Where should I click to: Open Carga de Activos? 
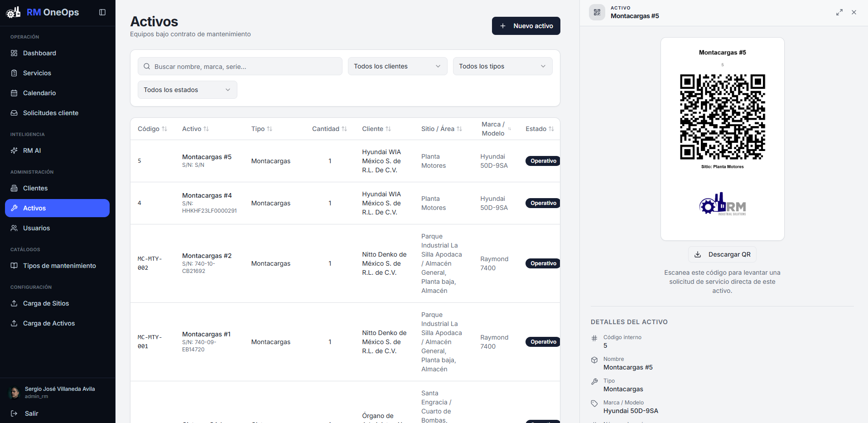(x=57, y=323)
